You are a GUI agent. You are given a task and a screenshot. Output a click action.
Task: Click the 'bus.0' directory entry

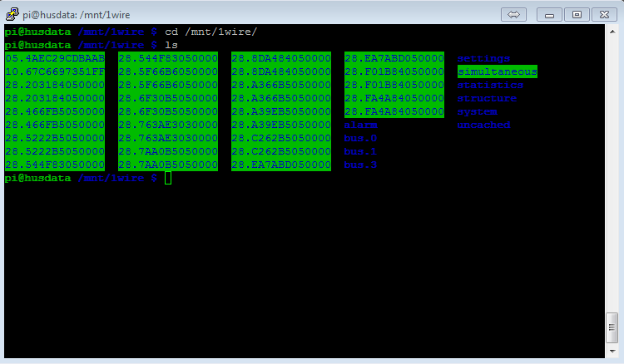point(360,138)
